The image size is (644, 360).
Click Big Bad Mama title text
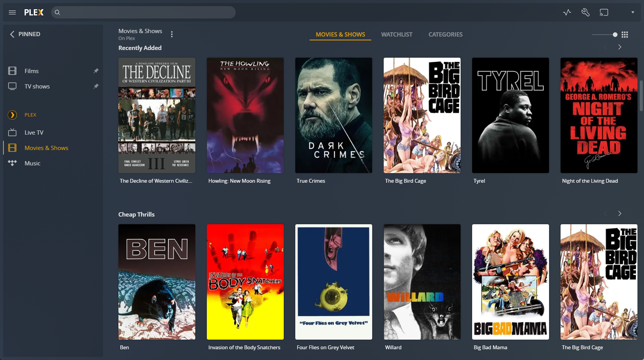tap(490, 347)
